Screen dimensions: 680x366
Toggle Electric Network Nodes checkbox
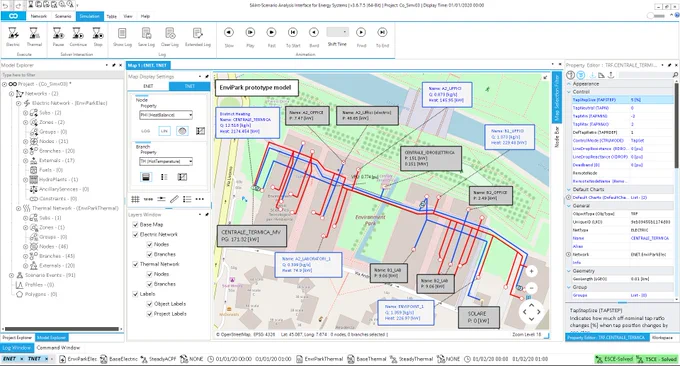[150, 244]
